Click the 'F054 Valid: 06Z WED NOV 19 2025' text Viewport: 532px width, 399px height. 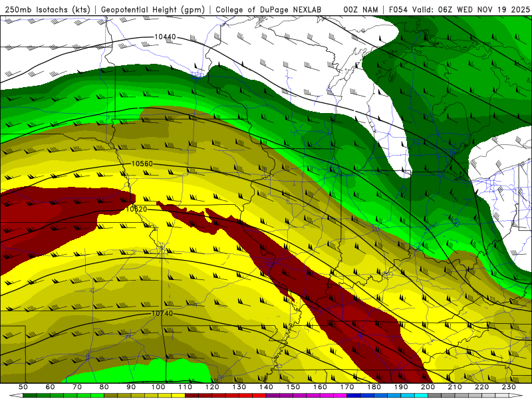[x=459, y=10]
